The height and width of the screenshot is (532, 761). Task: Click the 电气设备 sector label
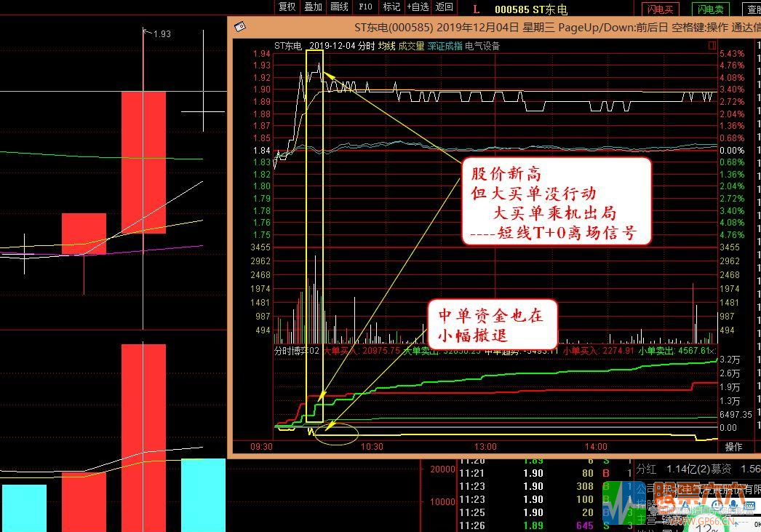482,46
